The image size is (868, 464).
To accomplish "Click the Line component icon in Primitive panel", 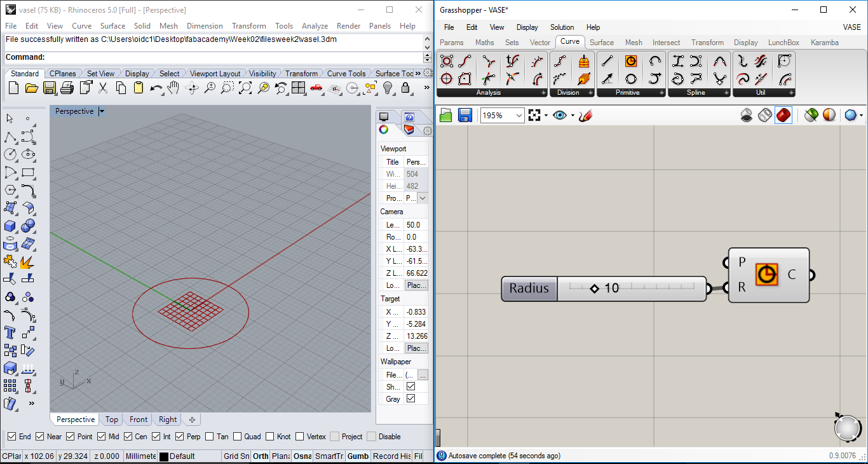I will coord(607,62).
